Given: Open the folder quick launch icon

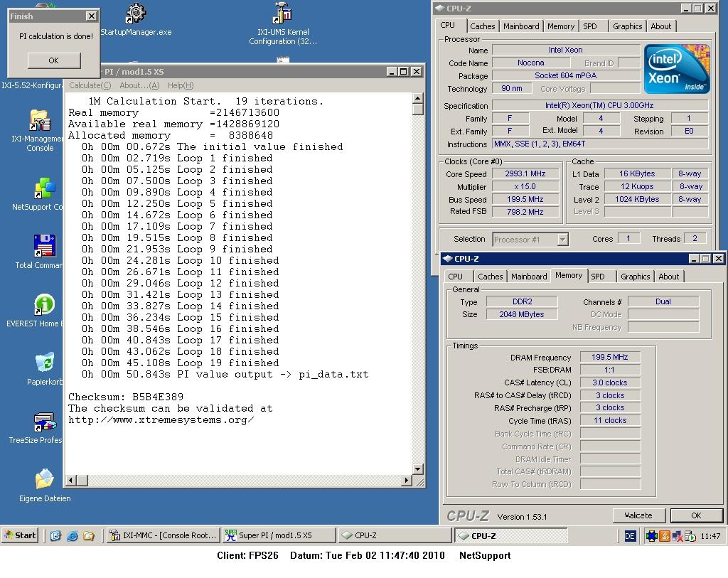Looking at the screenshot, I should [89, 535].
